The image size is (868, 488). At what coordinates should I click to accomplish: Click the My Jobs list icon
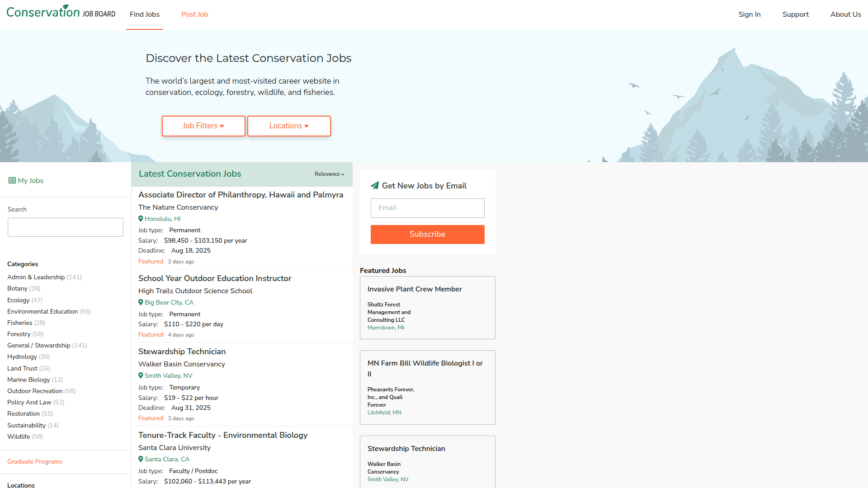tap(12, 181)
